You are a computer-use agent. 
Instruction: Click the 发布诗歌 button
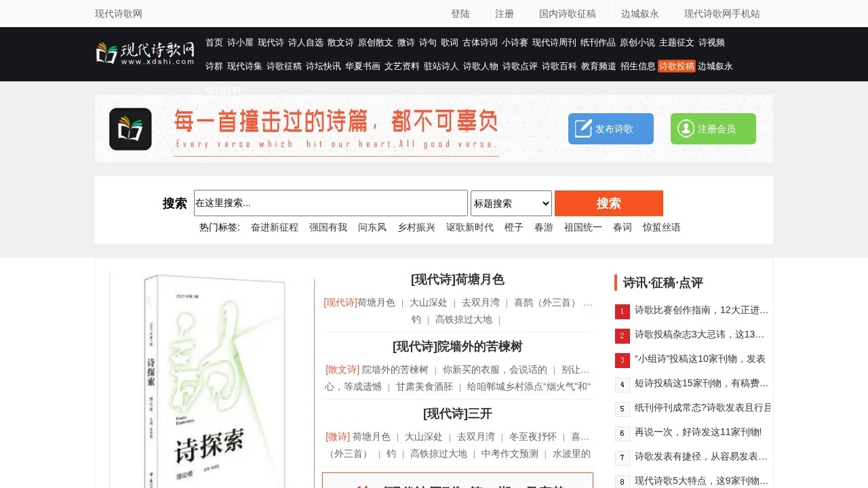tap(611, 129)
